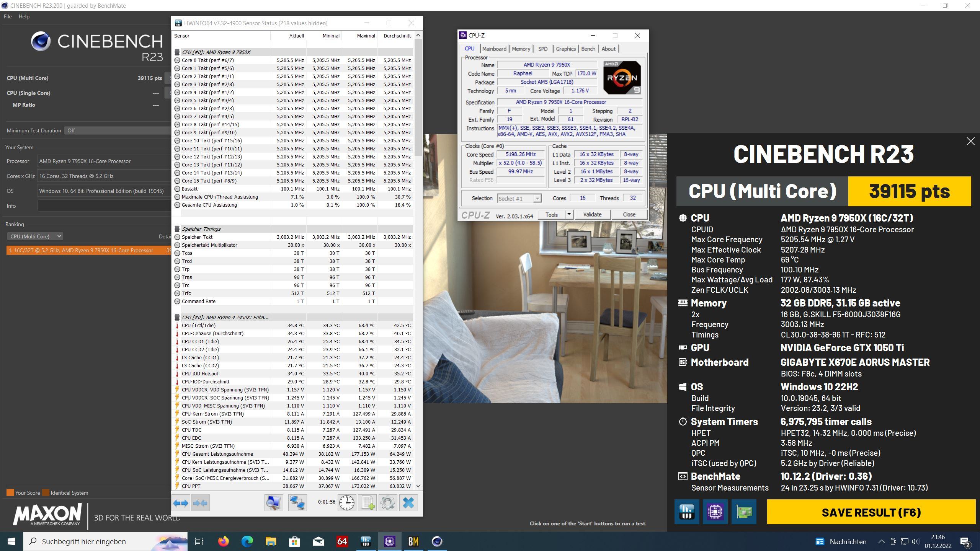Reset HWiNFO timer using the clock icon

(346, 503)
